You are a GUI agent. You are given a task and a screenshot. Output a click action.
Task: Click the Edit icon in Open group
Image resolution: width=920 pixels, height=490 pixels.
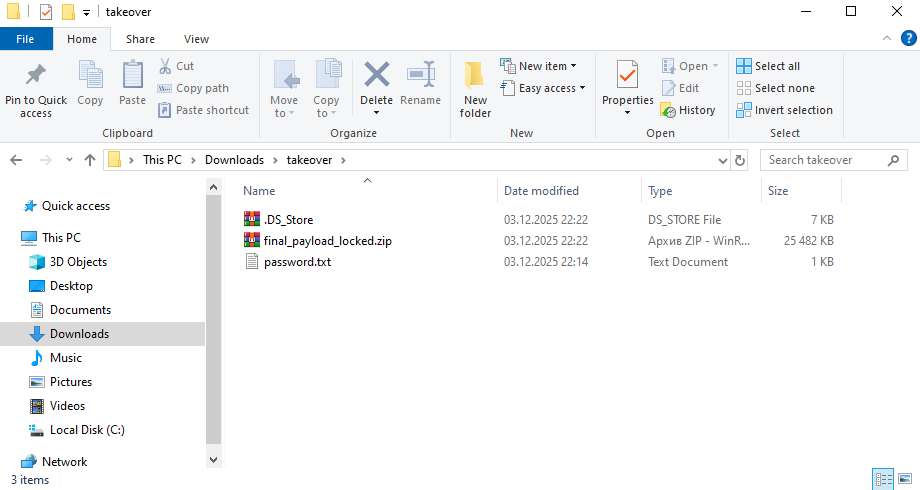pyautogui.click(x=668, y=88)
